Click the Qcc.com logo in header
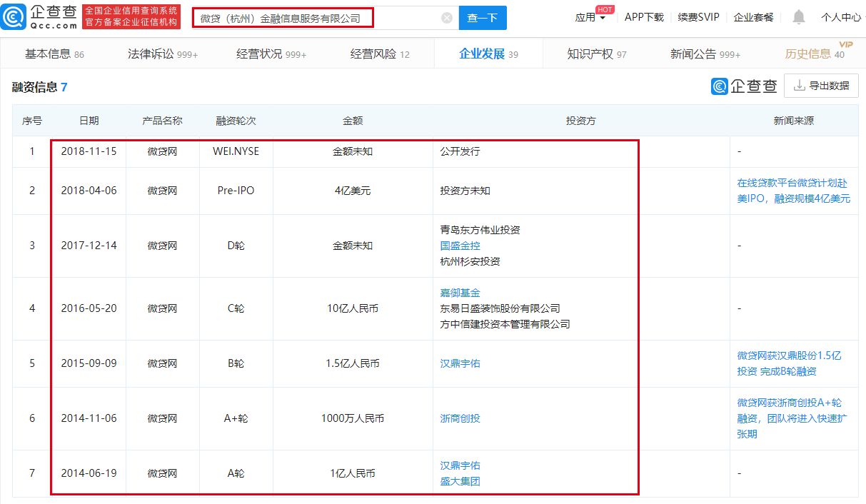Image resolution: width=866 pixels, height=504 pixels. pyautogui.click(x=41, y=16)
